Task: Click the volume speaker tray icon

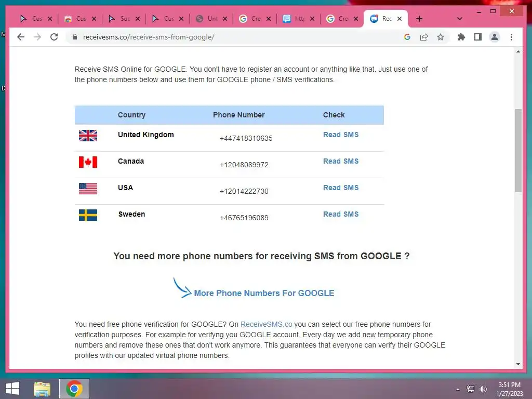Action: click(483, 389)
